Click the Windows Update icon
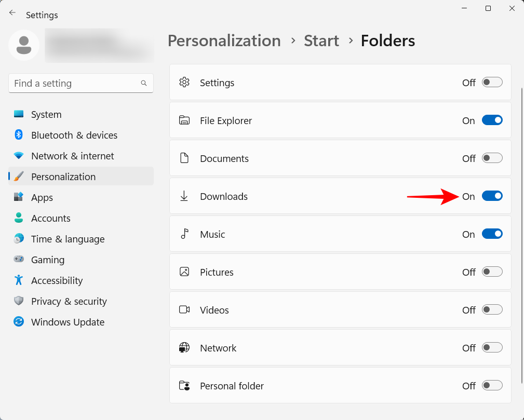 [18, 322]
